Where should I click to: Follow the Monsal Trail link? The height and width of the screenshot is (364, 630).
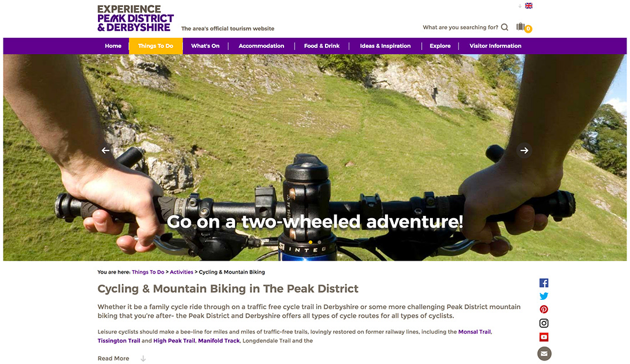(474, 332)
